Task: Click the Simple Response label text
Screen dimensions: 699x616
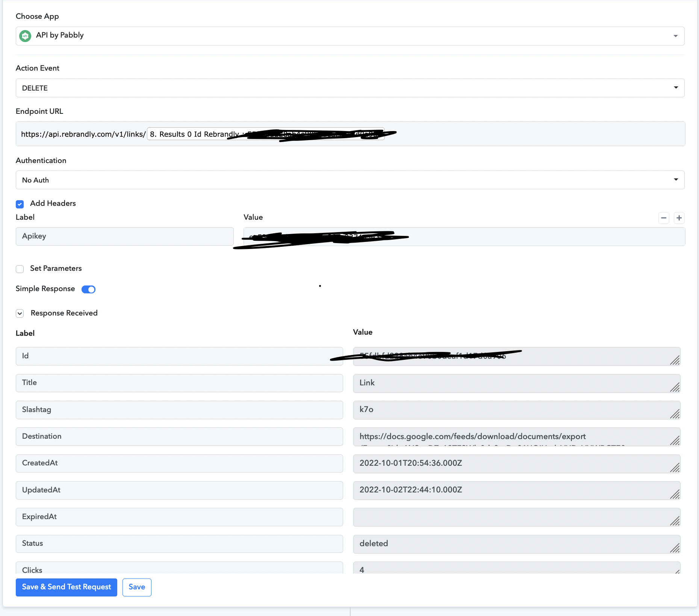Action: coord(45,289)
